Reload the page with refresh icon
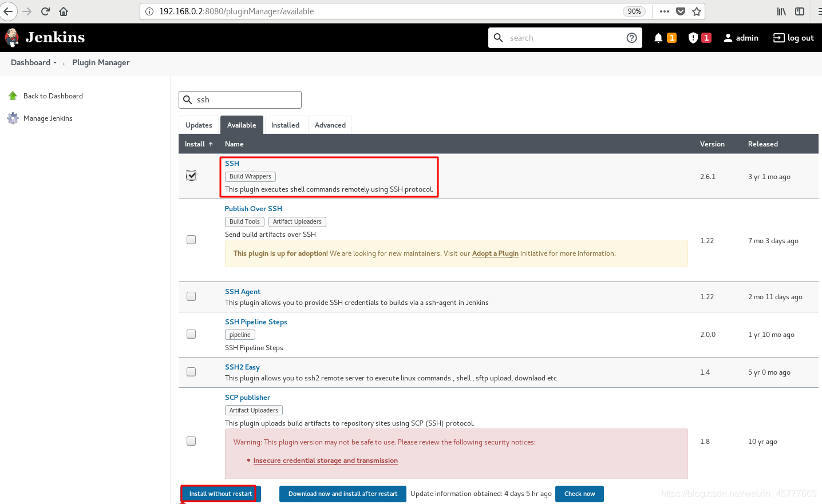822x504 pixels. [x=45, y=11]
